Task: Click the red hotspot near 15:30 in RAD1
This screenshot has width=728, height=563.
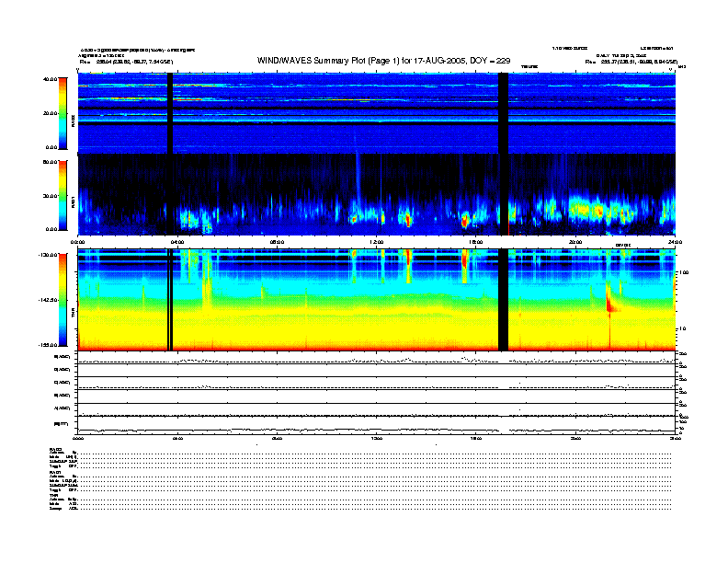Action: pyautogui.click(x=465, y=220)
